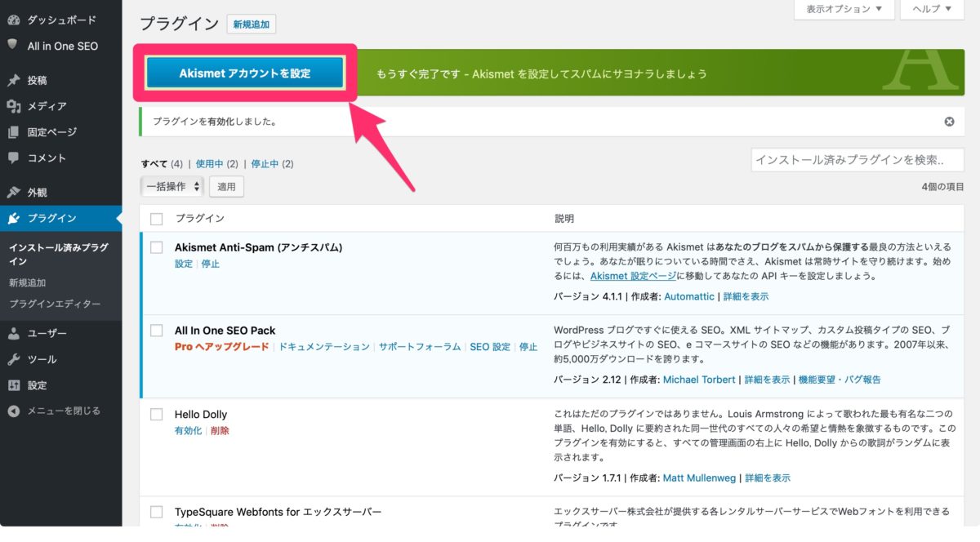Click the ダッシュボード dashboard icon
Image resolution: width=980 pixels, height=542 pixels.
point(13,20)
